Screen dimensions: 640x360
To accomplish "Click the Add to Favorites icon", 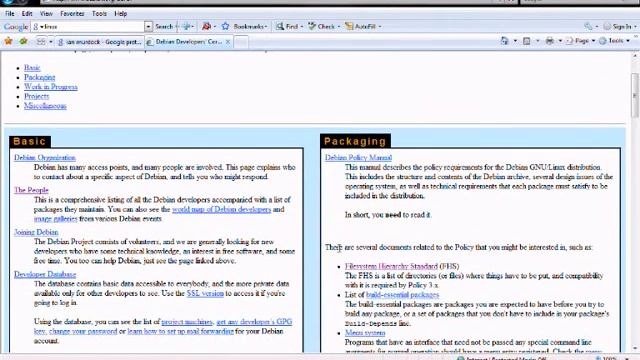I will tap(24, 41).
